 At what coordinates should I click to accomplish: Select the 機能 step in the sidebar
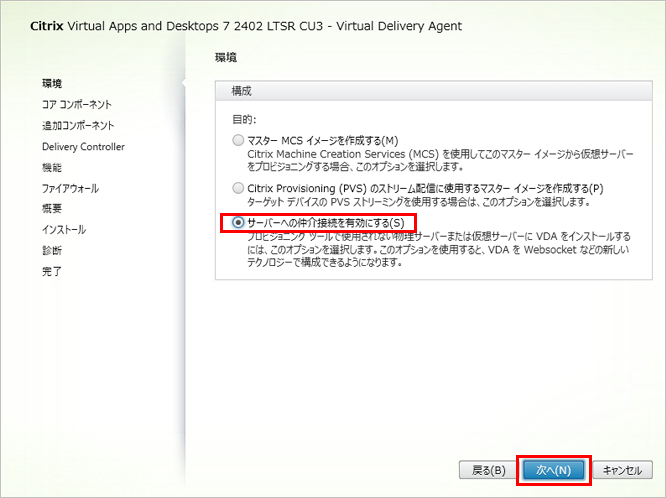coord(52,167)
